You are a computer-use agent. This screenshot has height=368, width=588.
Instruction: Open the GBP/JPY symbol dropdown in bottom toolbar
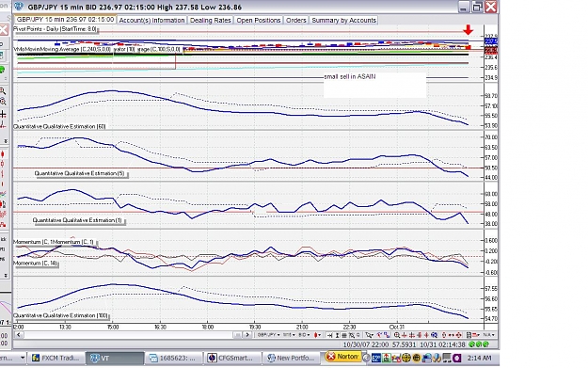[268, 335]
